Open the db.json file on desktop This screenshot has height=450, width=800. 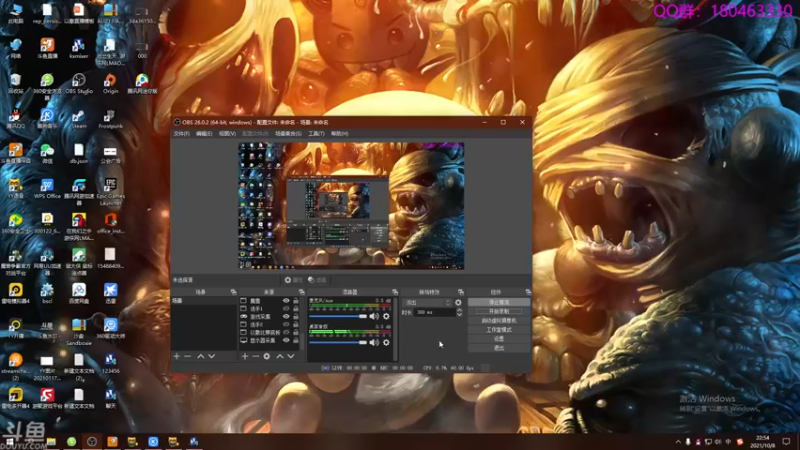[x=79, y=154]
